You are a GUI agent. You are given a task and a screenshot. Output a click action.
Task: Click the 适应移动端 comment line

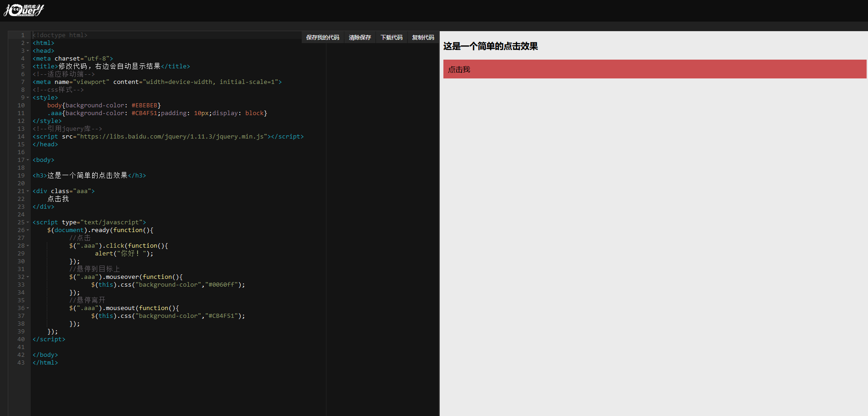pyautogui.click(x=64, y=74)
